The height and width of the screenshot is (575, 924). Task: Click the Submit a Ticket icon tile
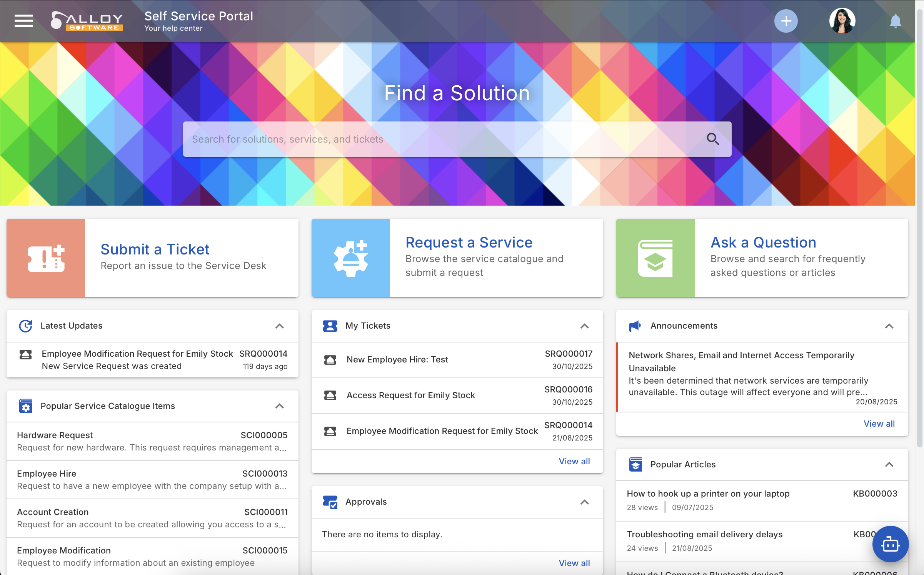[46, 258]
